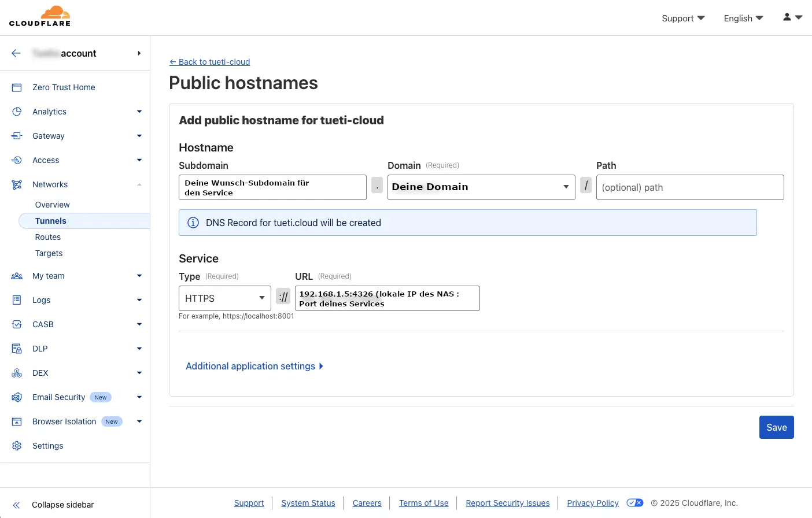The height and width of the screenshot is (518, 812).
Task: Toggle the privacy choices icon in footer
Action: 634,503
